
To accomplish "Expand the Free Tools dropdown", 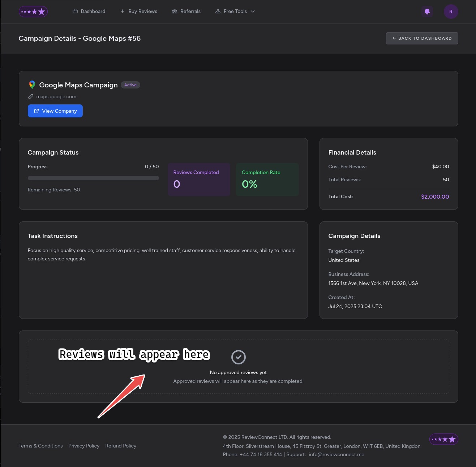I will pyautogui.click(x=235, y=12).
